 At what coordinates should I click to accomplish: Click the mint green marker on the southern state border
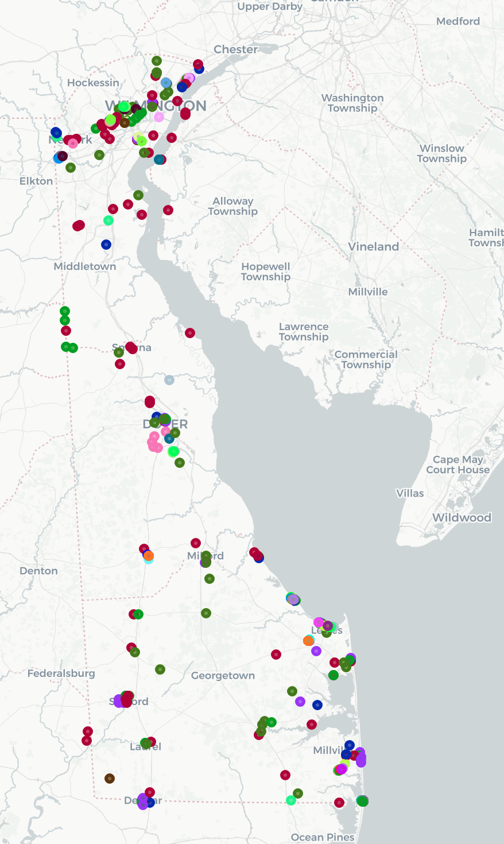coord(291,800)
